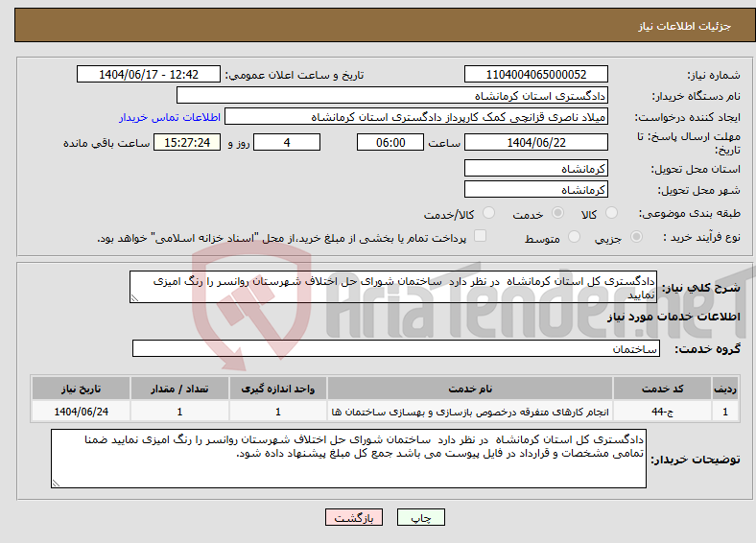Click the بازگشت back button

pyautogui.click(x=354, y=517)
